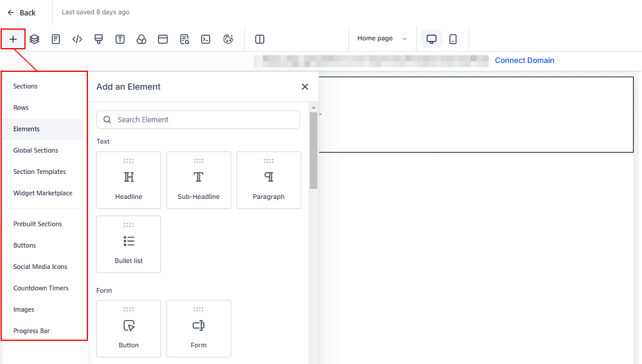Open the layers panel icon

coord(34,39)
